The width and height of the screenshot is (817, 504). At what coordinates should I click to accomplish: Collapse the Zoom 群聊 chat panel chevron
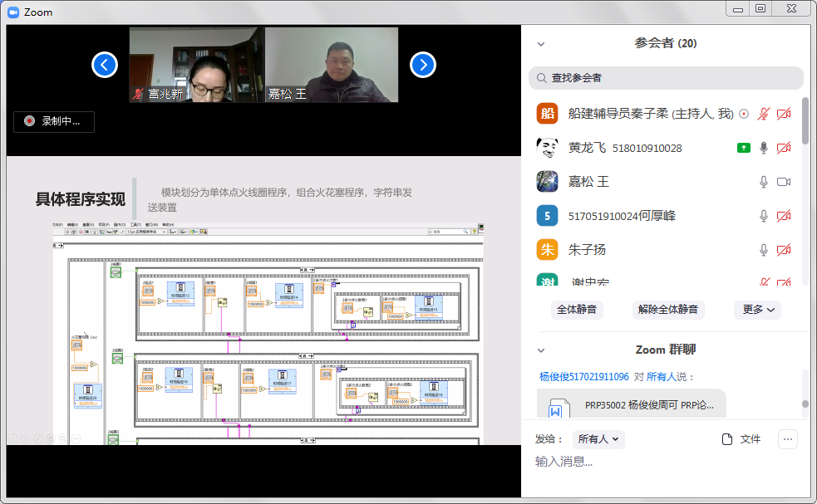[x=541, y=350]
